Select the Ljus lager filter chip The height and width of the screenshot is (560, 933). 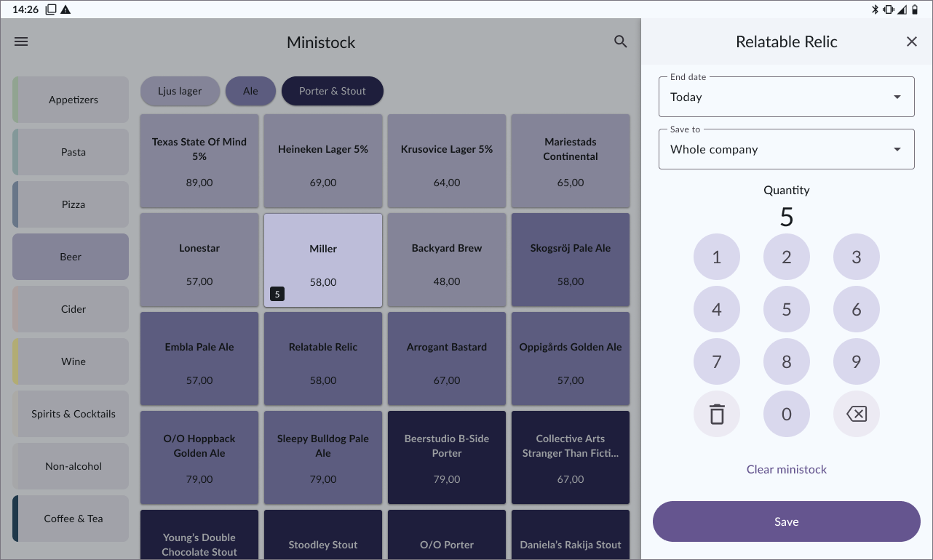coord(180,91)
